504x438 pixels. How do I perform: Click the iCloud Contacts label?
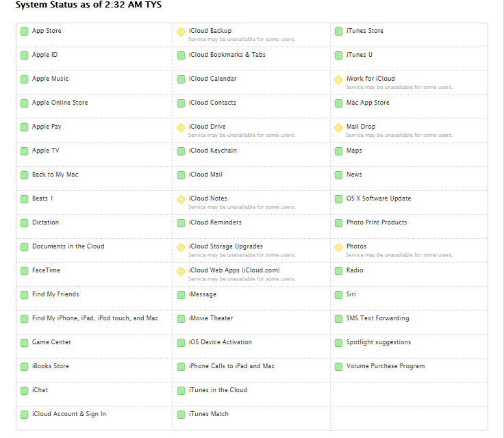pos(212,103)
